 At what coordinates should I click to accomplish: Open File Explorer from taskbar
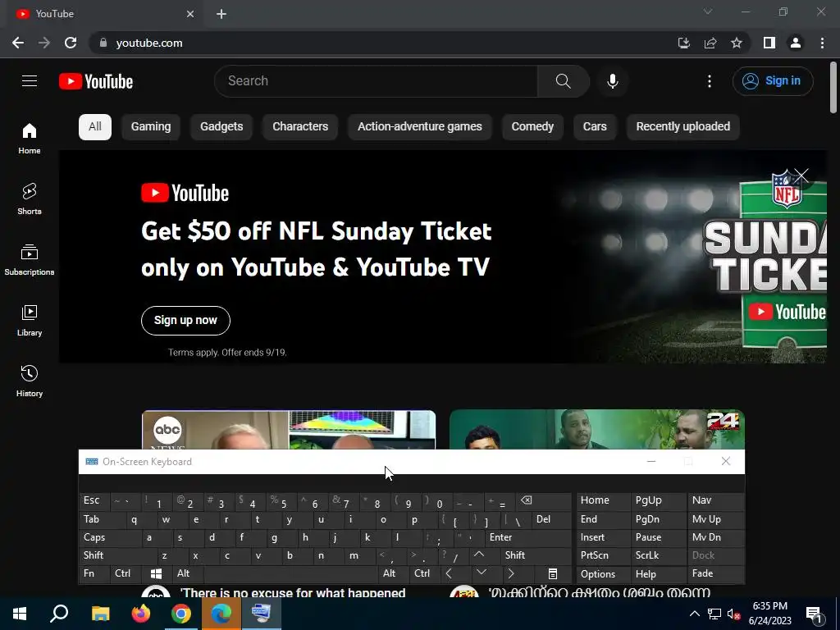[100, 614]
